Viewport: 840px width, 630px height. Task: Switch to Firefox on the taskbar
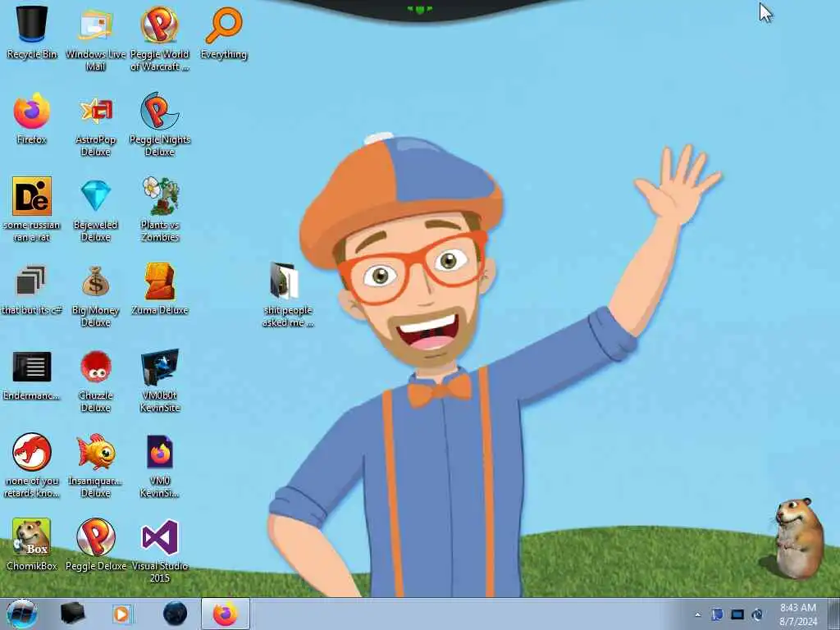point(225,614)
